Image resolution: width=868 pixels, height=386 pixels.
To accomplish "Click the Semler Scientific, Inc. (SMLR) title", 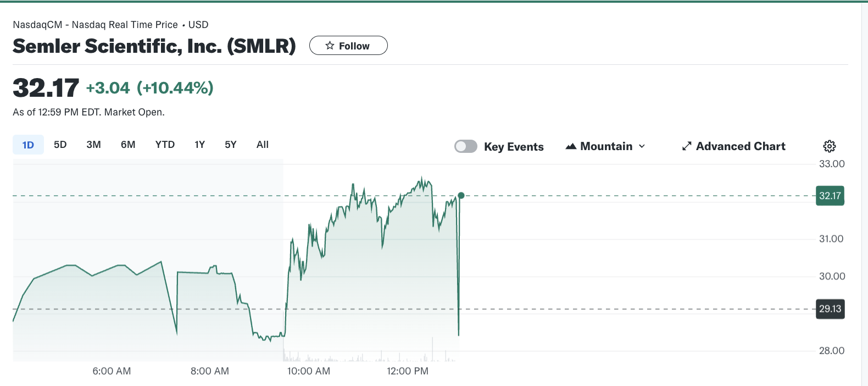I will click(154, 46).
